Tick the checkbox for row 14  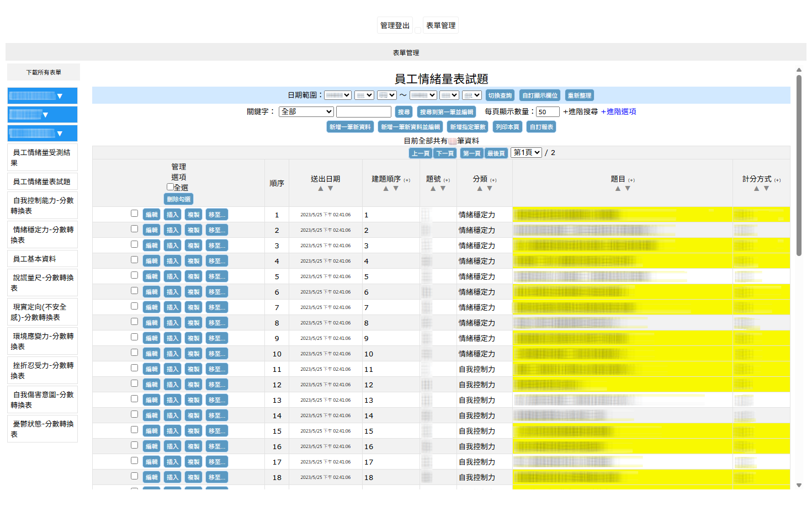(x=134, y=414)
